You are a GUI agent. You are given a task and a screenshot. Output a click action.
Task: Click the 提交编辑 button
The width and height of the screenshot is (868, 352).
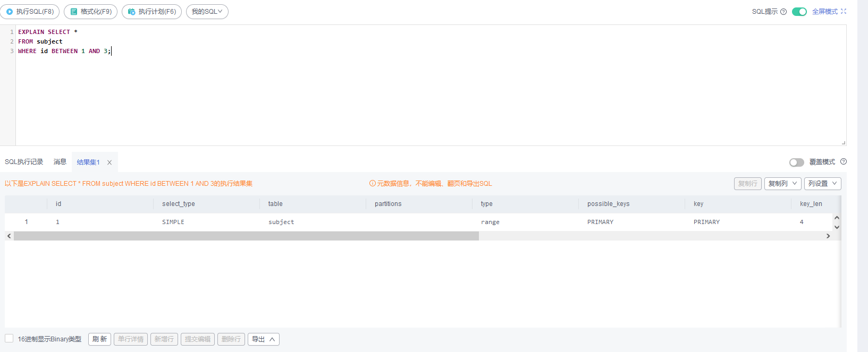198,339
